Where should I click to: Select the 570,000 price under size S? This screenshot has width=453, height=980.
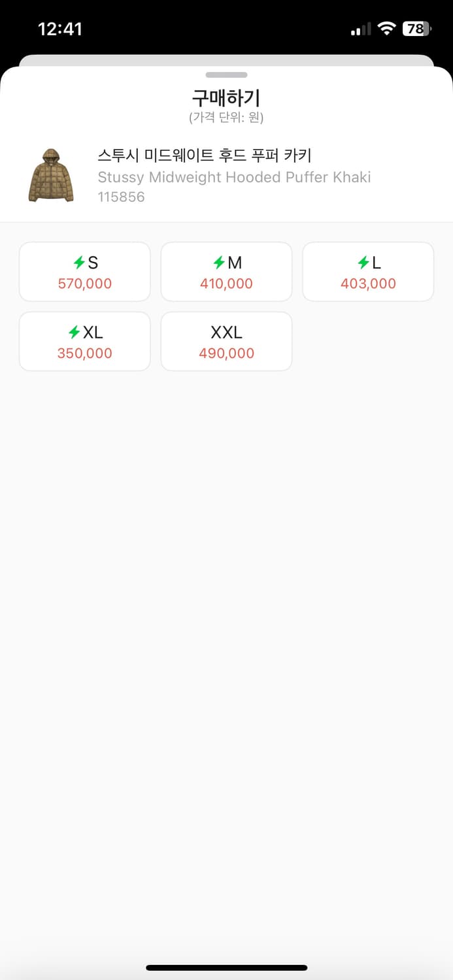[x=85, y=284]
